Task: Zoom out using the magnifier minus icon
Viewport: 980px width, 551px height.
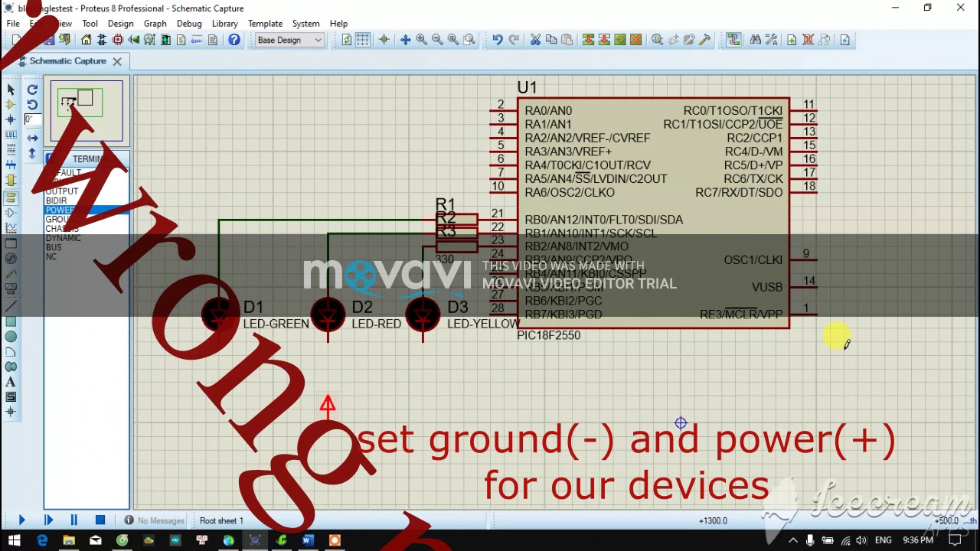Action: [x=437, y=40]
